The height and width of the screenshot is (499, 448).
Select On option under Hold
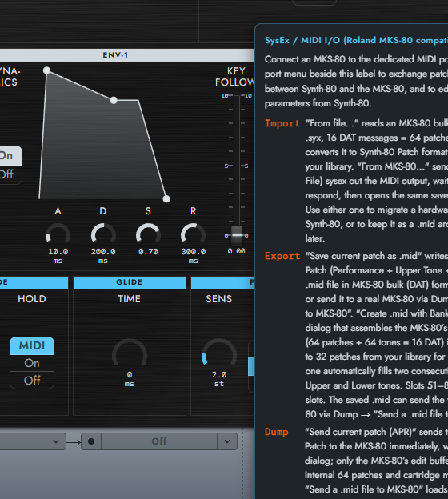point(32,363)
